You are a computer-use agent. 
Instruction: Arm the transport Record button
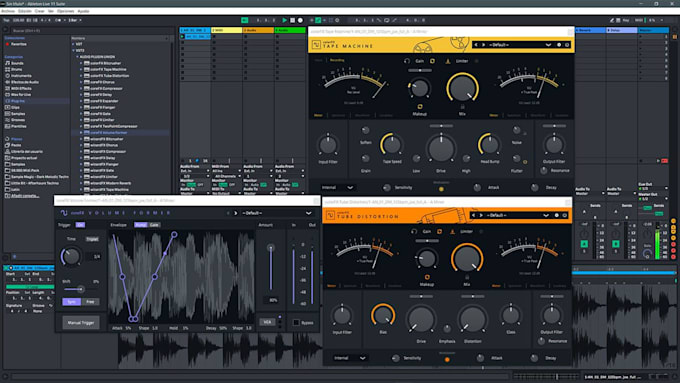pyautogui.click(x=300, y=20)
